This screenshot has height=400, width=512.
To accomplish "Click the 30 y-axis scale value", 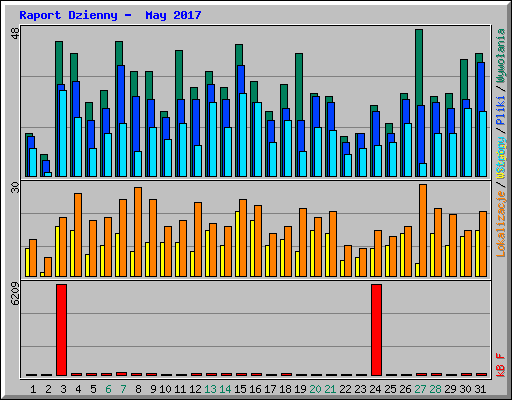I will 15,187.
